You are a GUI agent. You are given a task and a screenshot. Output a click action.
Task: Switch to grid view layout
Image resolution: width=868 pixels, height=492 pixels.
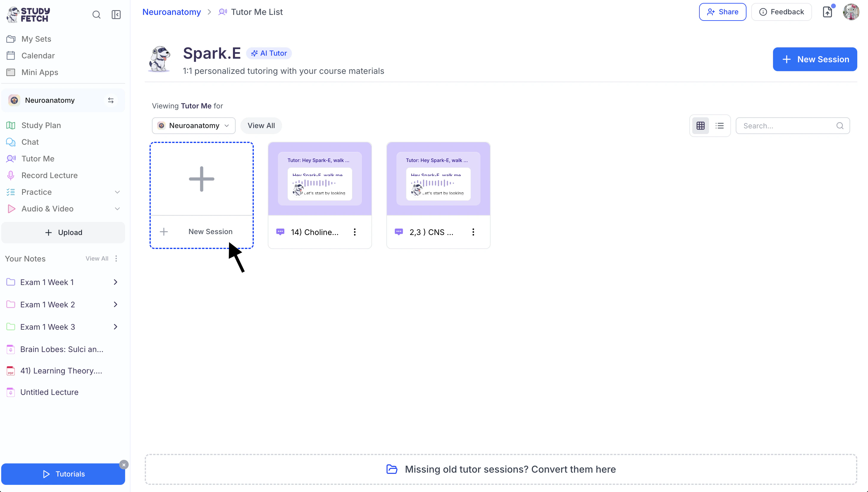700,126
